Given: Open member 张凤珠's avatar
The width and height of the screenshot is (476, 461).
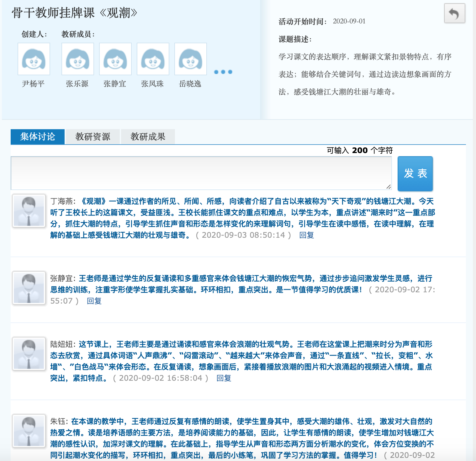Looking at the screenshot, I should click(153, 59).
